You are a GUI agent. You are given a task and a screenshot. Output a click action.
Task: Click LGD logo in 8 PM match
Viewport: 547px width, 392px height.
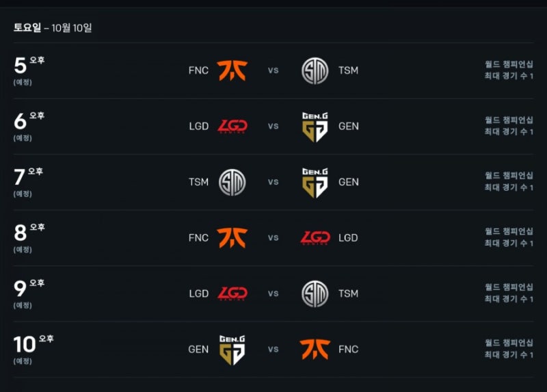pos(315,238)
